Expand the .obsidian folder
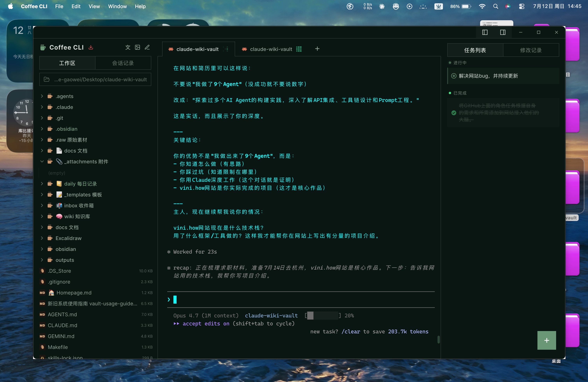Image resolution: width=588 pixels, height=382 pixels. click(42, 129)
